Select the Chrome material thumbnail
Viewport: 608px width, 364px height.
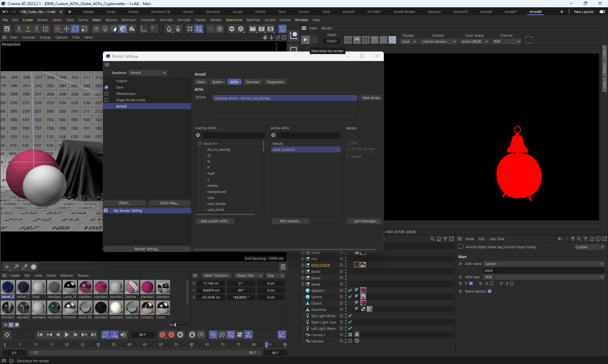(70, 308)
